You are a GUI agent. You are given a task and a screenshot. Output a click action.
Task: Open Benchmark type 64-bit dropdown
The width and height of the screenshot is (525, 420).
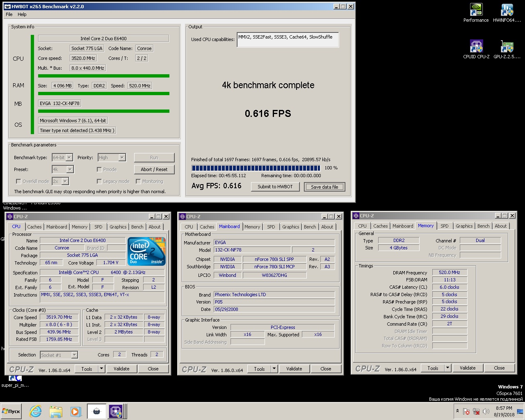(x=62, y=157)
